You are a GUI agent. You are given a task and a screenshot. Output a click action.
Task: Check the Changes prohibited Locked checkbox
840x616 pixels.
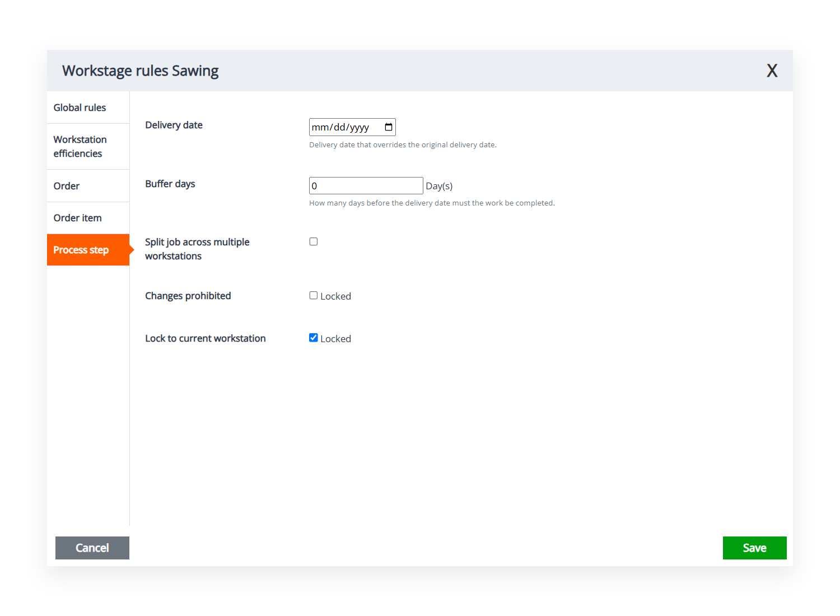pos(313,295)
